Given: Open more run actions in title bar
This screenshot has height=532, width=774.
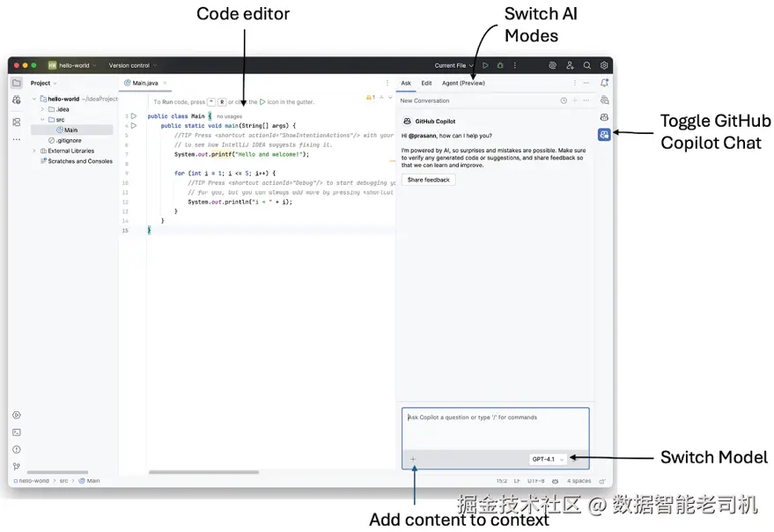Looking at the screenshot, I should 515,65.
